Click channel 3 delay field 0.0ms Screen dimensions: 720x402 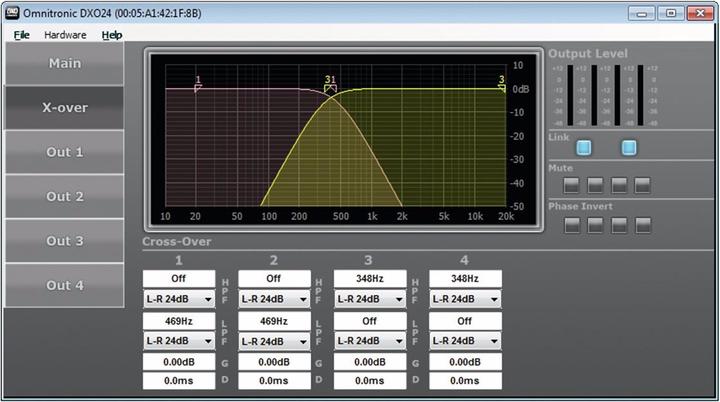tap(370, 381)
